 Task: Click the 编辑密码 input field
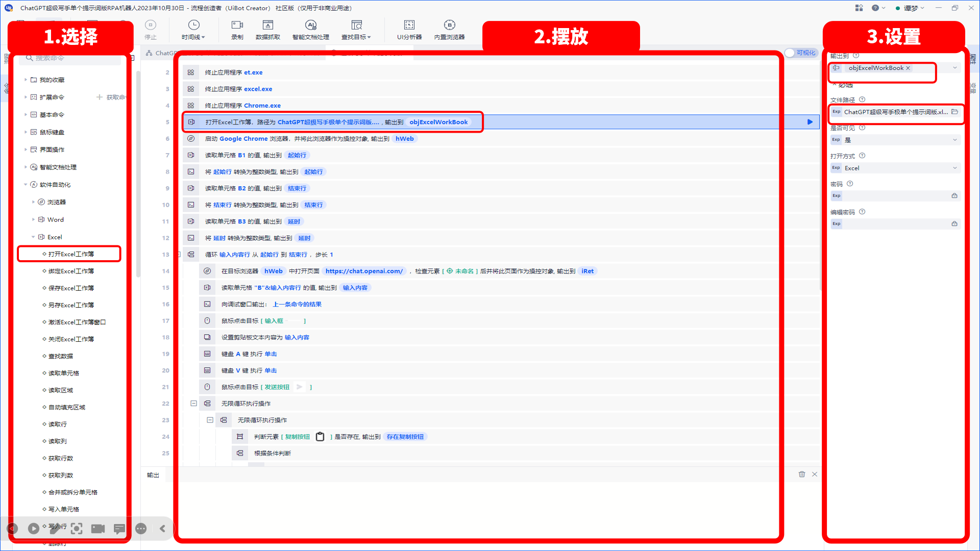coord(896,224)
